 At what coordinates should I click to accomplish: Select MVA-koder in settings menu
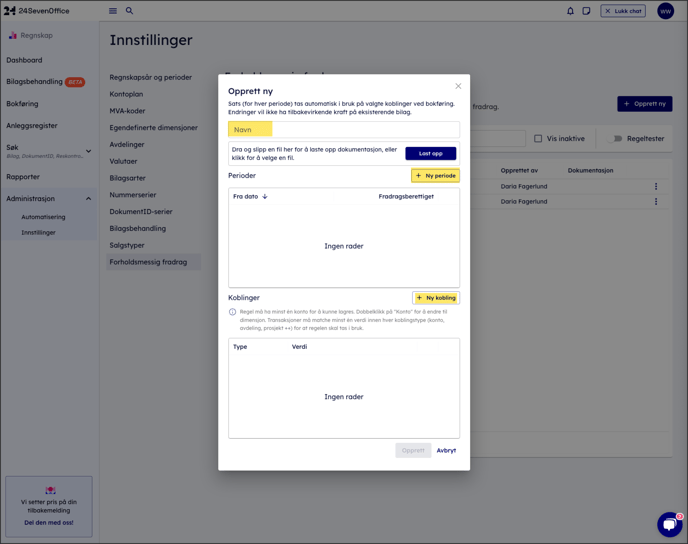coord(127,111)
